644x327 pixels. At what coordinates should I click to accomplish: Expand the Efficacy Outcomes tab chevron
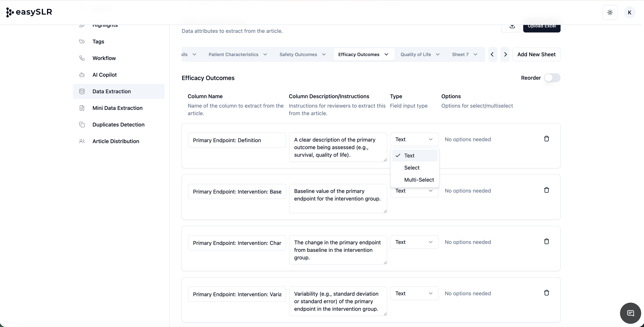386,55
